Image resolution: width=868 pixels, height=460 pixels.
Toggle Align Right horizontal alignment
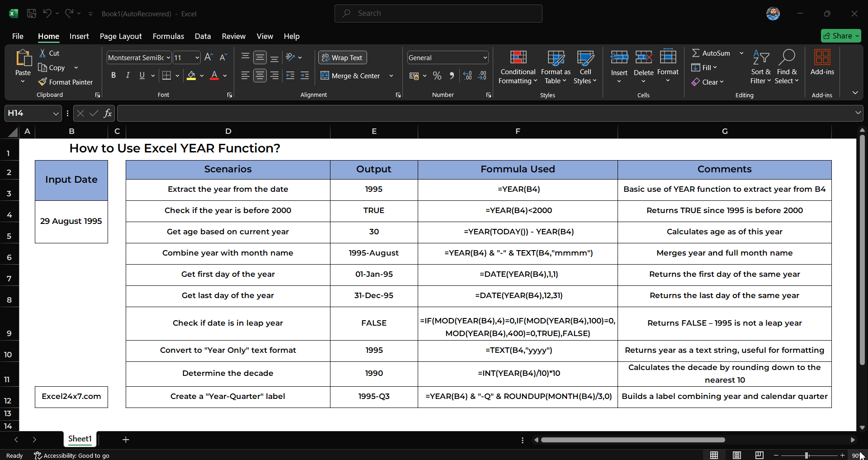[x=274, y=76]
